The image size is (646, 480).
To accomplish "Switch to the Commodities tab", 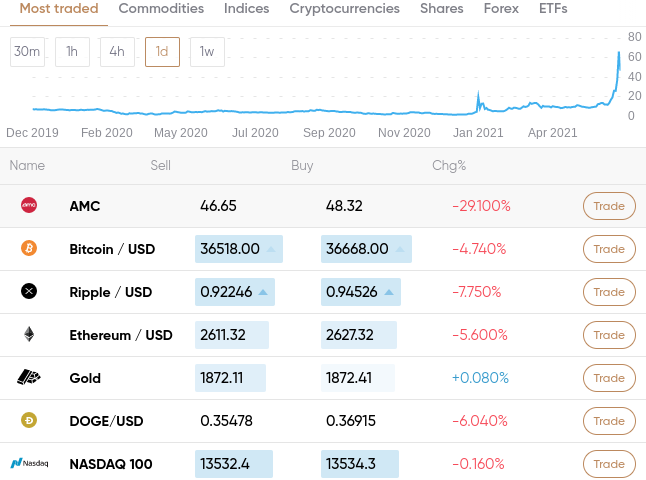I will click(x=161, y=9).
